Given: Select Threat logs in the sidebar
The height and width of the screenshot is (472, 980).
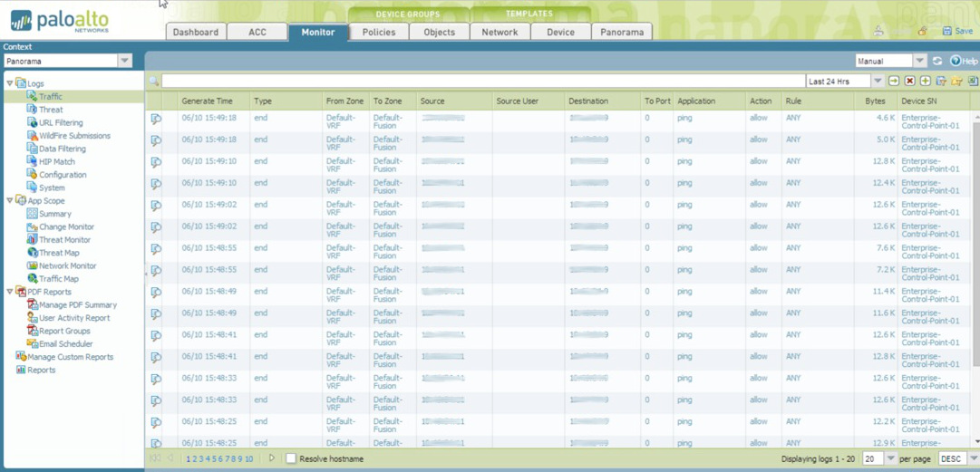Looking at the screenshot, I should pos(51,110).
